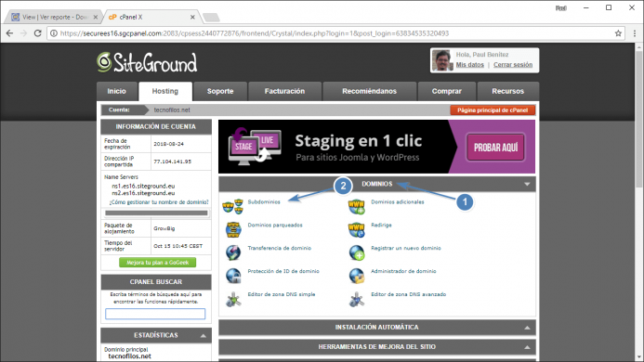Open the Protección de ID de dominio icon
The width and height of the screenshot is (644, 362).
(x=233, y=276)
